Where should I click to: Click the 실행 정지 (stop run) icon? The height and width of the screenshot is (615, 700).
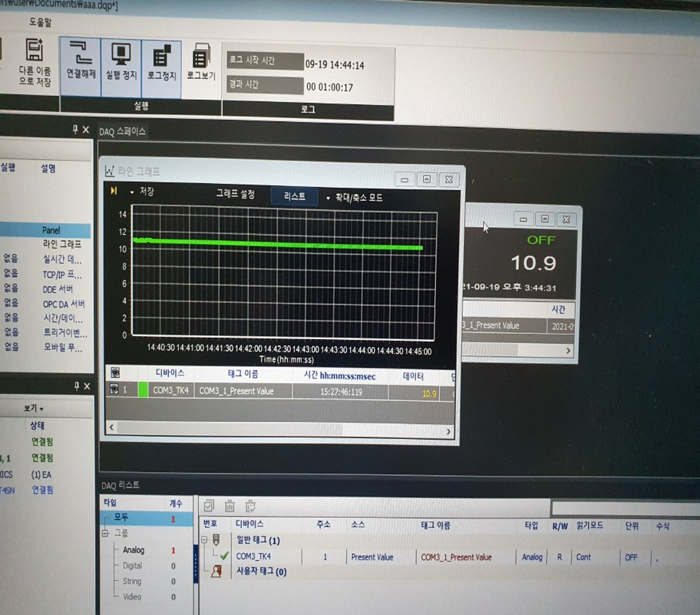[x=121, y=54]
